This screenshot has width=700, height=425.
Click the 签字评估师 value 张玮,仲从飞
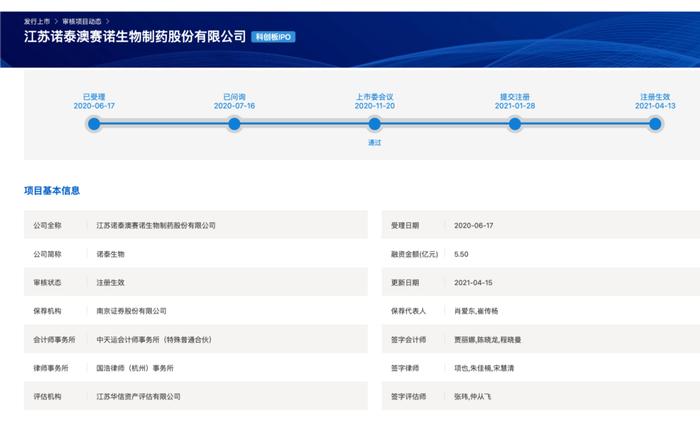pyautogui.click(x=472, y=396)
